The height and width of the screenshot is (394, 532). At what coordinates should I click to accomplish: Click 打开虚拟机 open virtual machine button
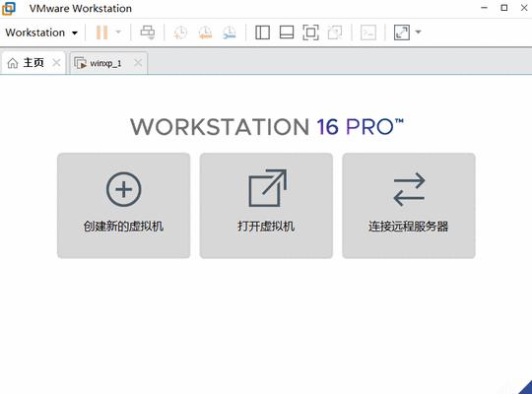coord(266,206)
